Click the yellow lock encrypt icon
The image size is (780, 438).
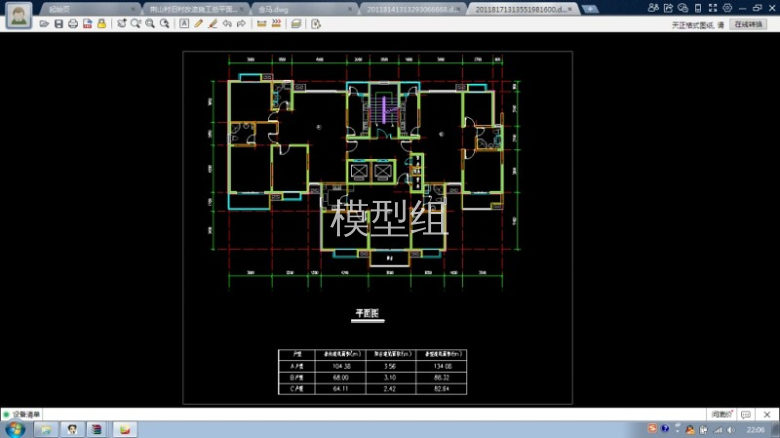point(101,24)
